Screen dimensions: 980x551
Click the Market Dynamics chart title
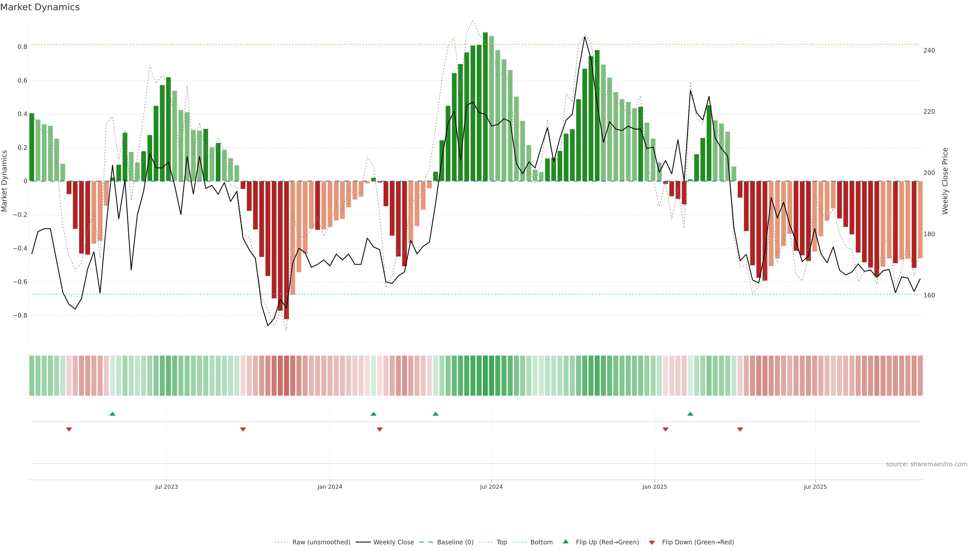coord(40,7)
